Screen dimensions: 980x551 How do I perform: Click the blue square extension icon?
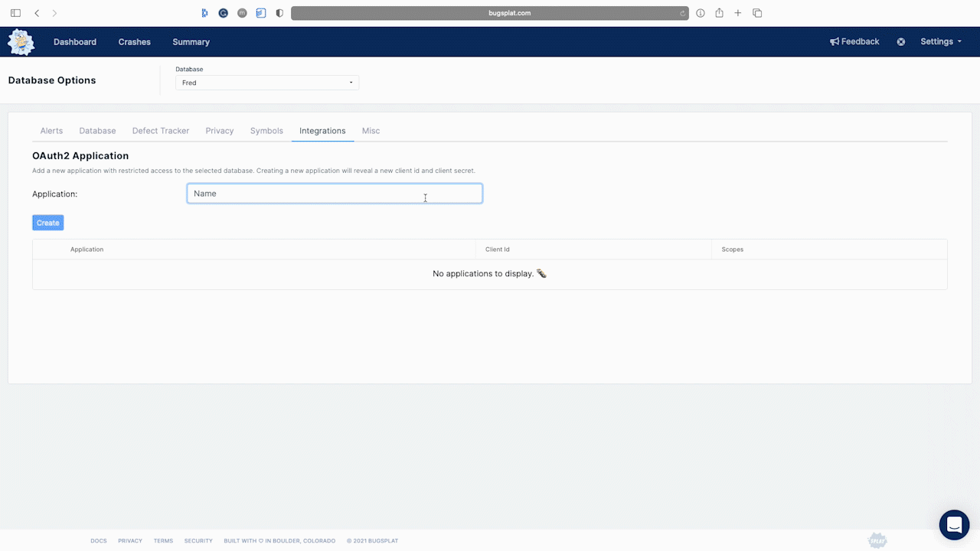(261, 13)
